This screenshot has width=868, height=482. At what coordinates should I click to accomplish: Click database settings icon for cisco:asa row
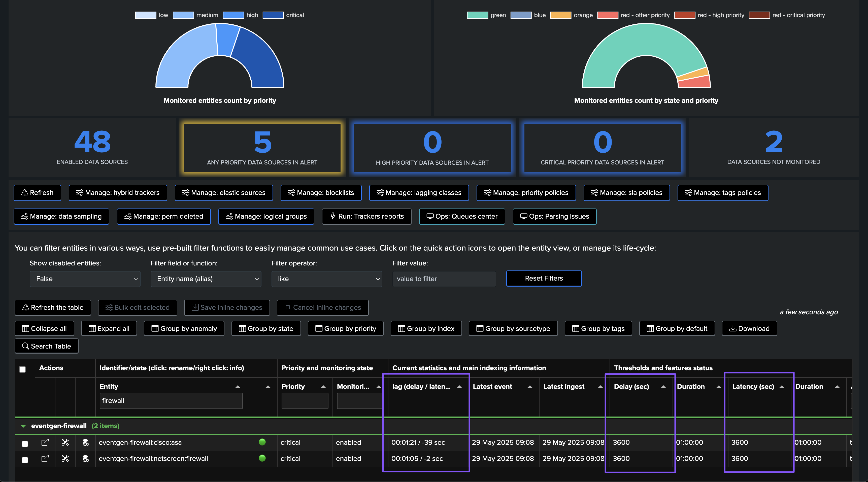click(86, 442)
